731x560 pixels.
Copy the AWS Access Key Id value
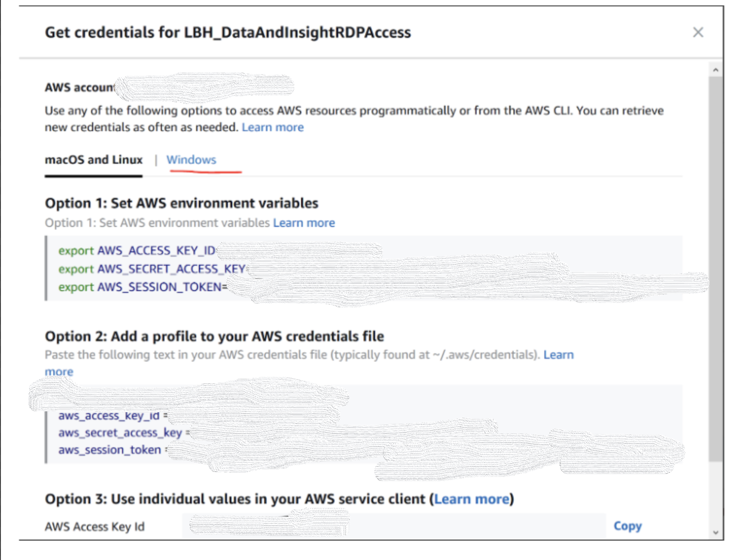pyautogui.click(x=627, y=526)
